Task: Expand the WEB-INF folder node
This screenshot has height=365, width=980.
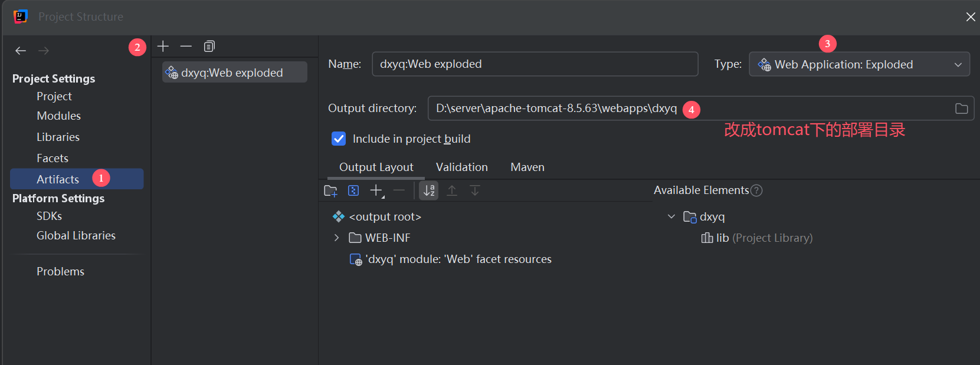Action: (x=336, y=238)
